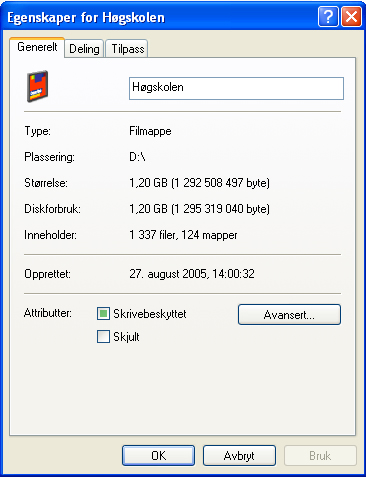This screenshot has width=366, height=477.
Task: Click the greyed-out Bruk button
Action: tap(320, 455)
